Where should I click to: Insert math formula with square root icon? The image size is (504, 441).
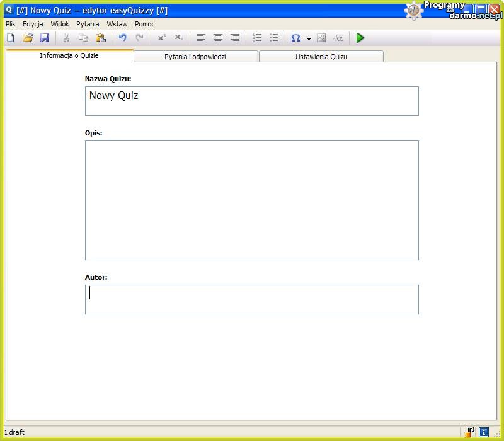[x=338, y=38]
